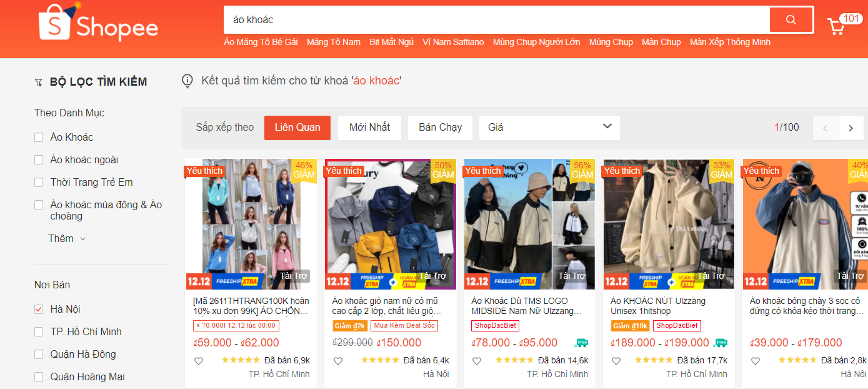This screenshot has height=389, width=868.
Task: Go to next results page arrow
Action: click(851, 128)
